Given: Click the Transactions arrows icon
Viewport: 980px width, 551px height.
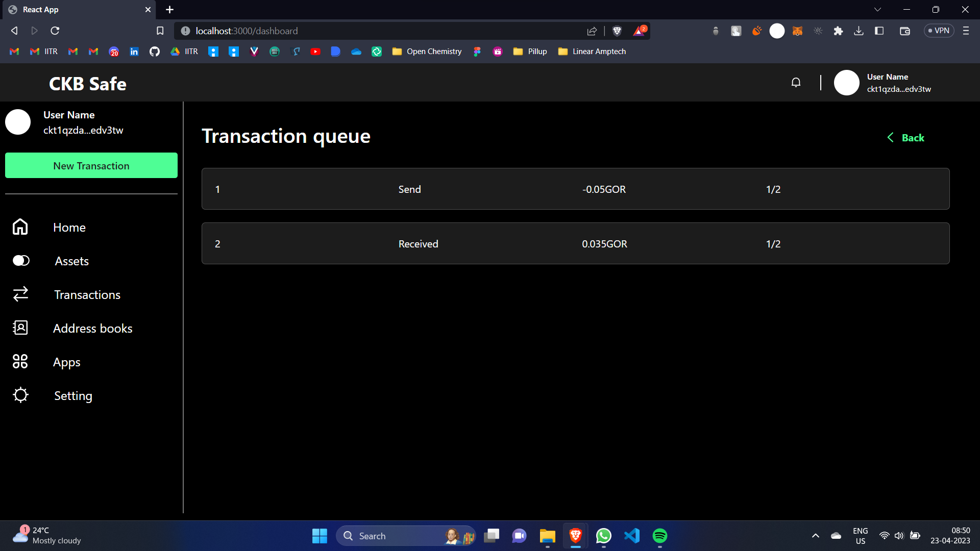Looking at the screenshot, I should pos(20,294).
